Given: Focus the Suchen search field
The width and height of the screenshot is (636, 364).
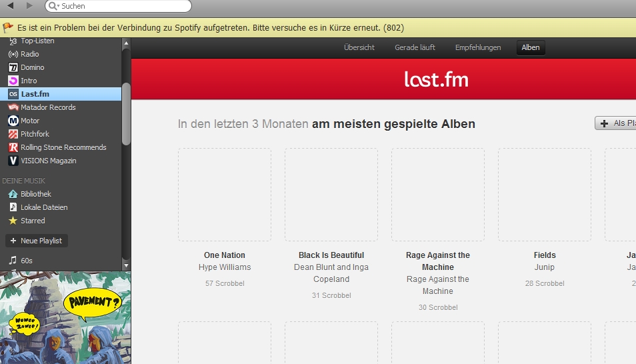Looking at the screenshot, I should pos(118,6).
